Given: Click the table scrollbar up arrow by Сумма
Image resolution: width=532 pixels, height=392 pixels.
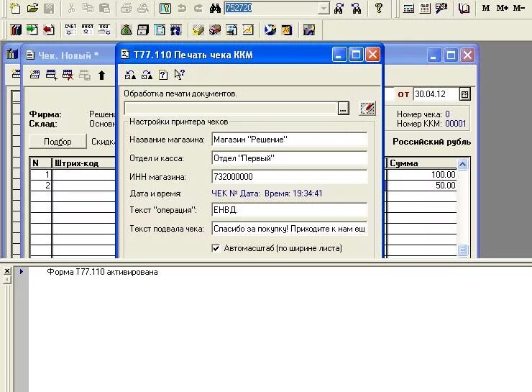Looking at the screenshot, I should pos(463,165).
